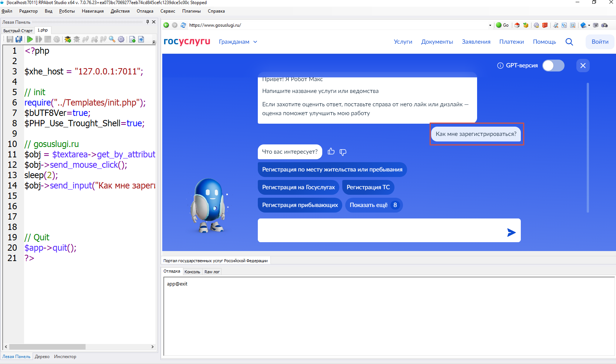Go forward in the embedded browser
The height and width of the screenshot is (364, 616).
(174, 25)
